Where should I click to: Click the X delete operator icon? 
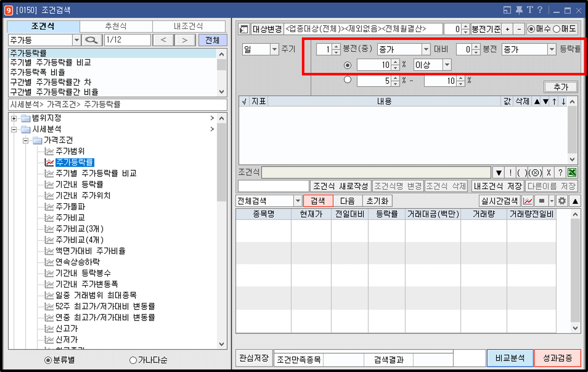(x=548, y=173)
